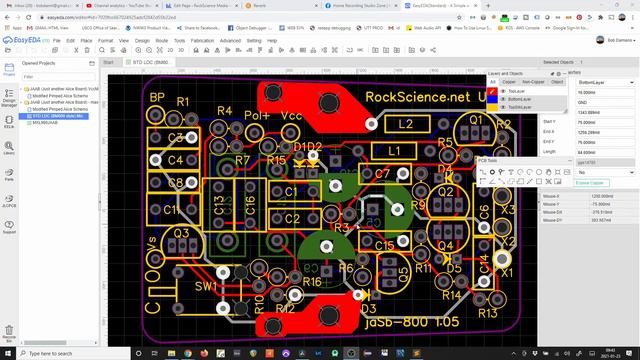The height and width of the screenshot is (360, 640).
Task: Open the Layer dropdown showing BottomLayer
Action: click(x=605, y=82)
